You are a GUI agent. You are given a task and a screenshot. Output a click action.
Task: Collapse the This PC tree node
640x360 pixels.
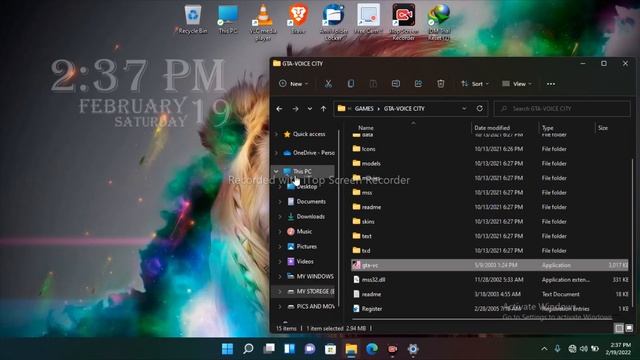coord(276,171)
